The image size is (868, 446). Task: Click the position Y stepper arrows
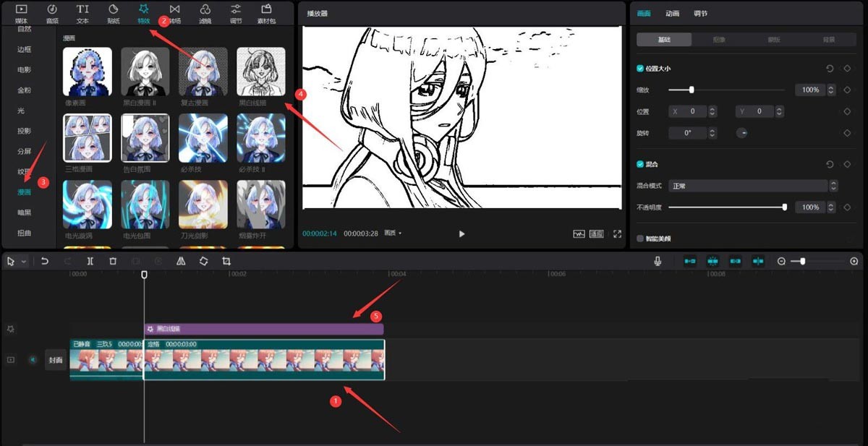tap(779, 111)
